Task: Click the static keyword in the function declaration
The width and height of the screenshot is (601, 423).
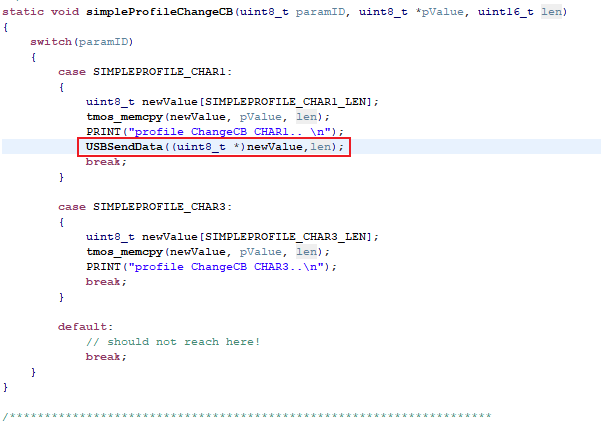Action: coord(23,11)
